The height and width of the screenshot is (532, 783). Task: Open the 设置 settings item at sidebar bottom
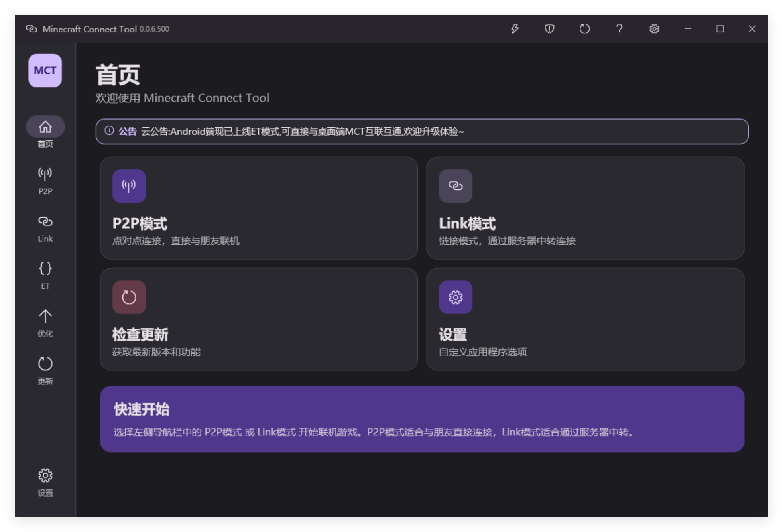click(45, 483)
